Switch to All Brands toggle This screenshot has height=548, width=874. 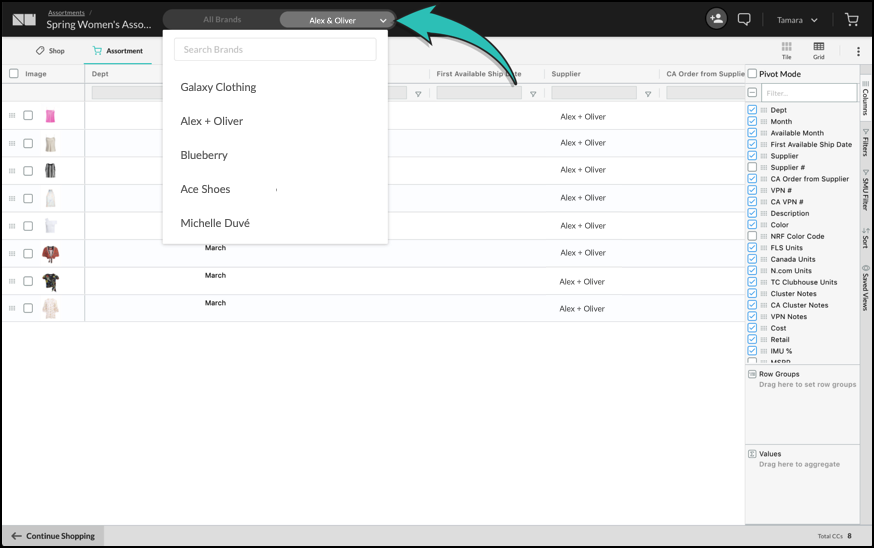(222, 20)
